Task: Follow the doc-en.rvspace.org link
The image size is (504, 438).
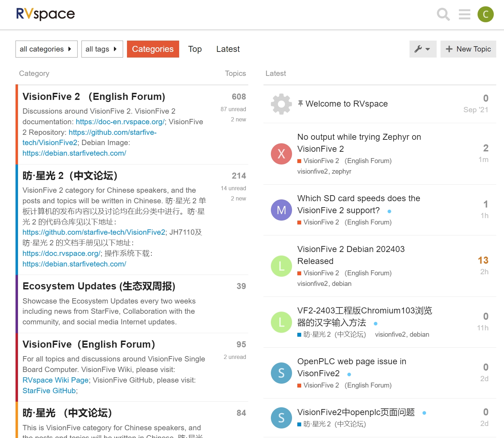Action: [x=120, y=122]
